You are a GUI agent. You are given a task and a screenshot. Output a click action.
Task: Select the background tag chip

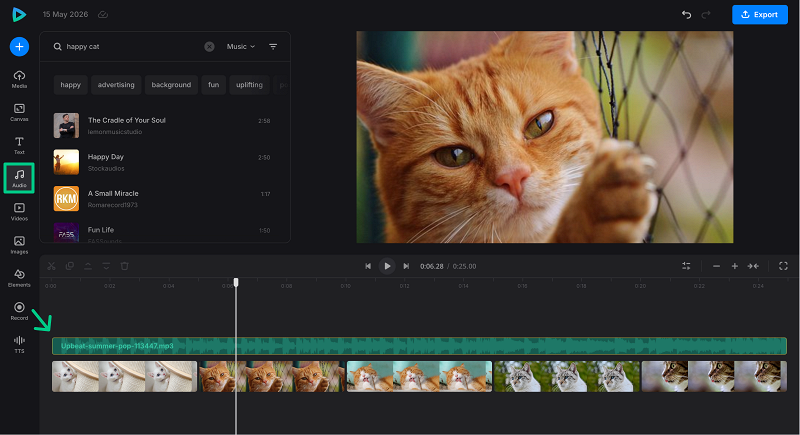click(171, 85)
